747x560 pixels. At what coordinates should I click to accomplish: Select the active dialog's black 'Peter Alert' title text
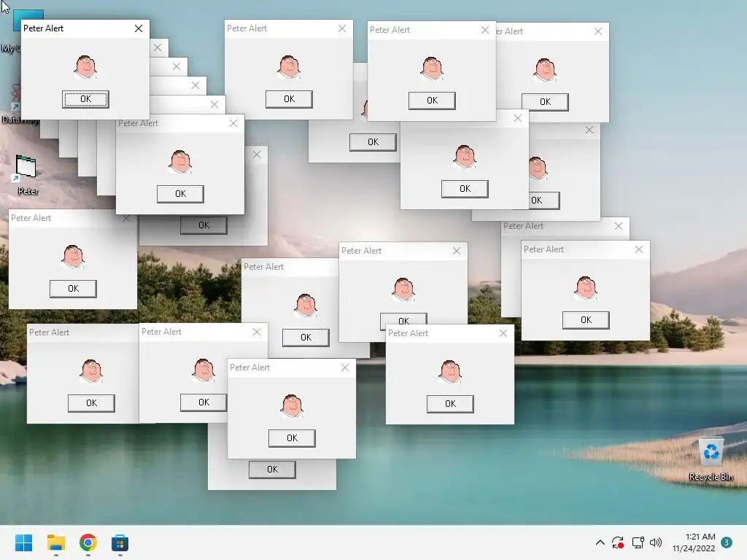coord(43,28)
